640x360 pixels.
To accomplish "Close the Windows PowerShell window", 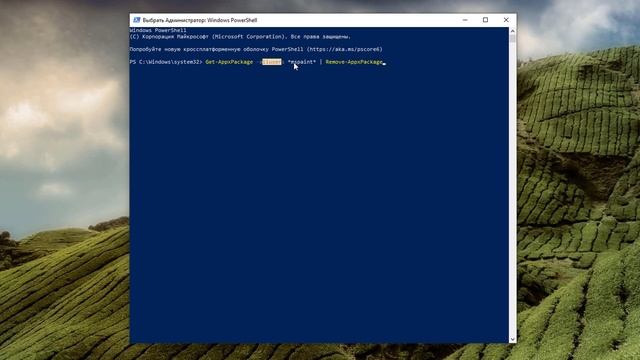I will point(506,20).
